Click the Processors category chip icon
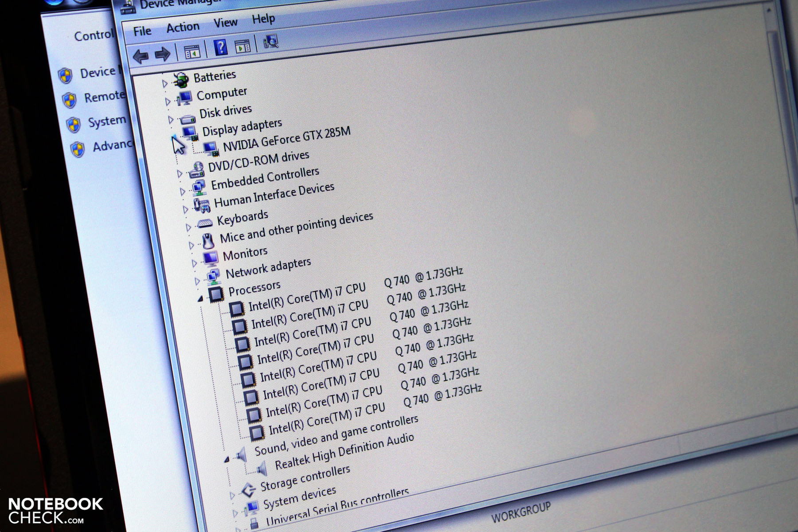Screen dimensions: 798x532 coord(216,293)
